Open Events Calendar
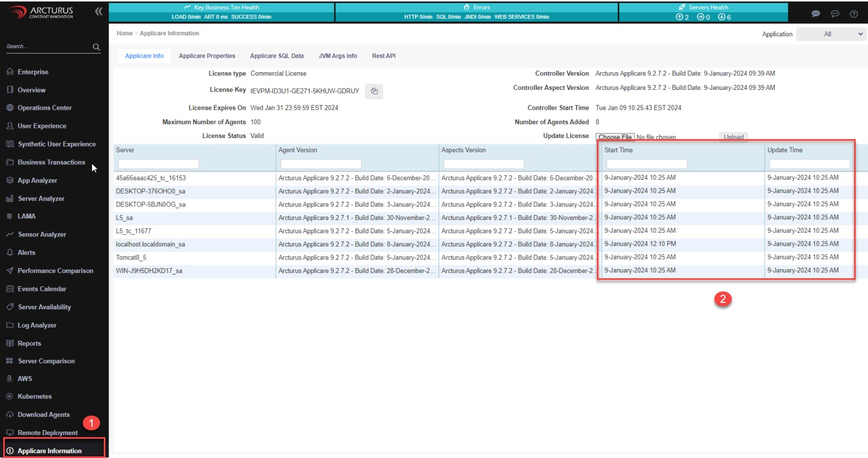Image resolution: width=868 pixels, height=458 pixels. click(42, 289)
